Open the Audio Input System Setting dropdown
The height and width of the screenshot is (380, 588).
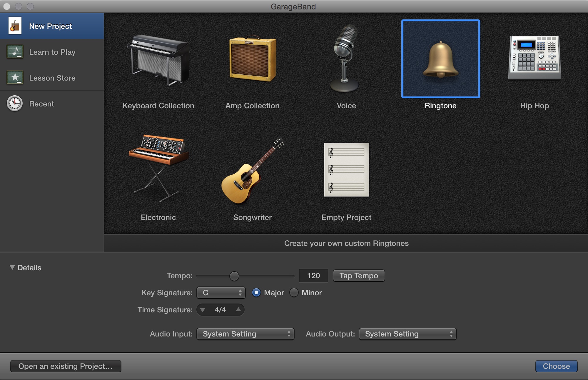[245, 334]
